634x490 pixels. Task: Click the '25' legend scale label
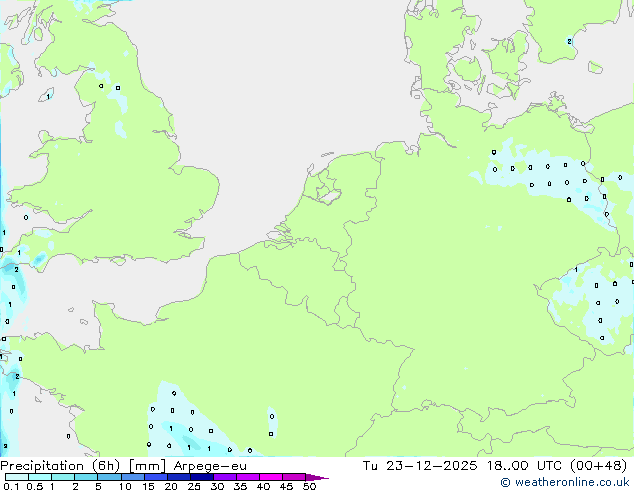(194, 486)
